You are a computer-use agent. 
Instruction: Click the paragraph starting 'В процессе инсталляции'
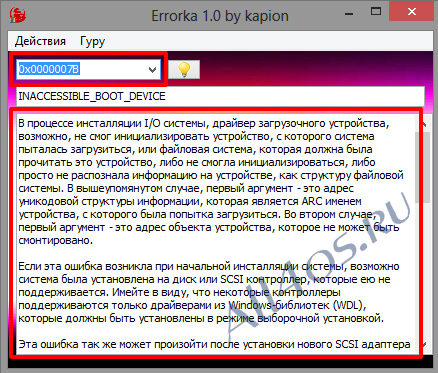211,182
